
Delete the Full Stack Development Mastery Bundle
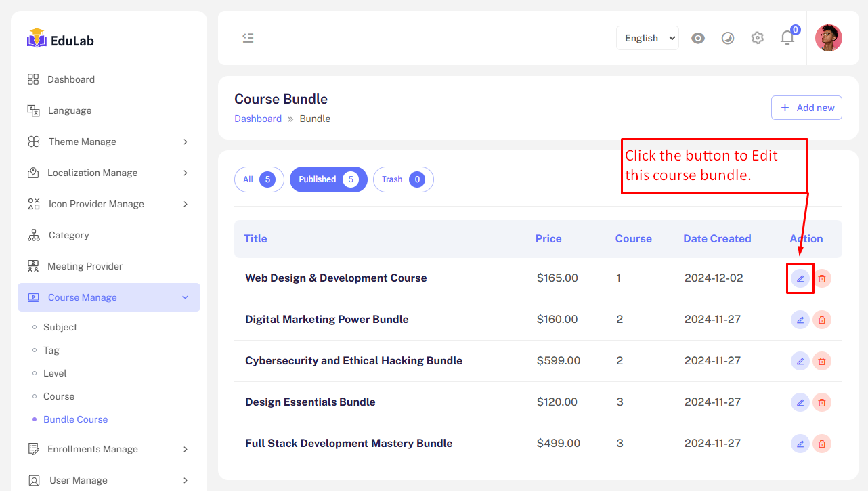[x=821, y=444]
